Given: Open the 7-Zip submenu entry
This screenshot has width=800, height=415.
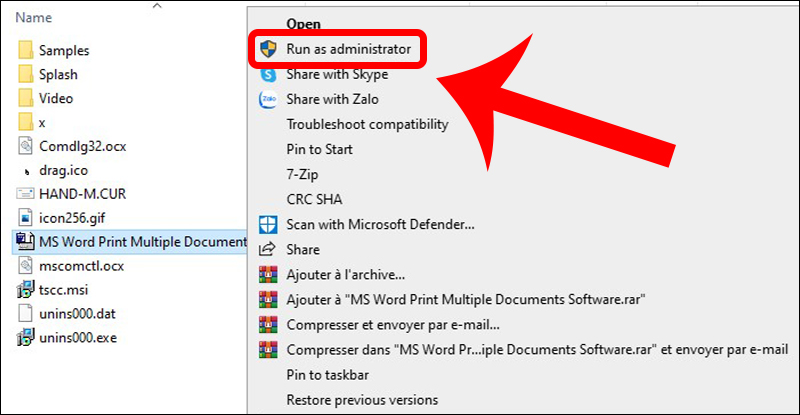Looking at the screenshot, I should [302, 174].
